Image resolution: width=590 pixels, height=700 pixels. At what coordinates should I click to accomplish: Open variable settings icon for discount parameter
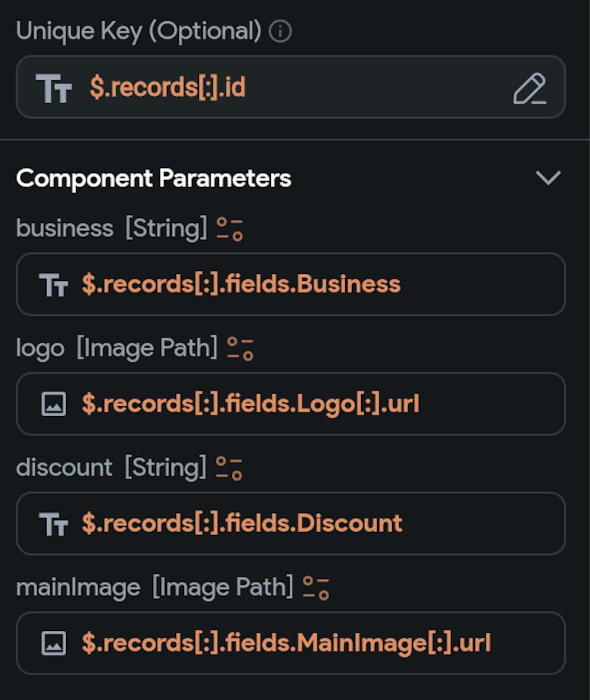click(229, 468)
